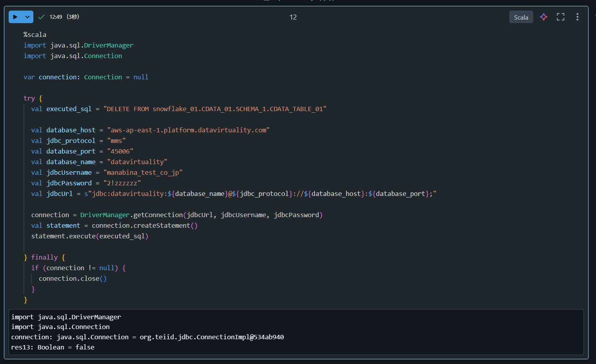Click connection.close() in the code
Screen dimensions: 596x364
click(x=73, y=278)
